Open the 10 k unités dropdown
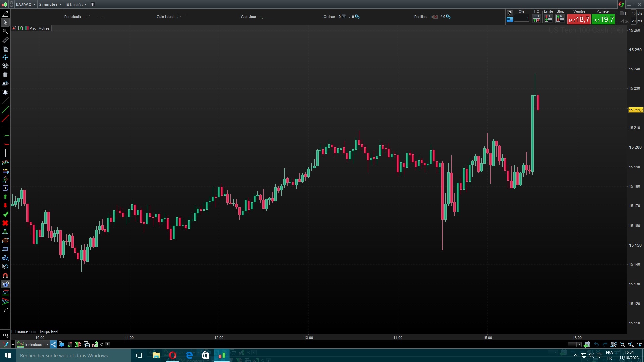Screen dimensions: 644x362 pos(75,5)
